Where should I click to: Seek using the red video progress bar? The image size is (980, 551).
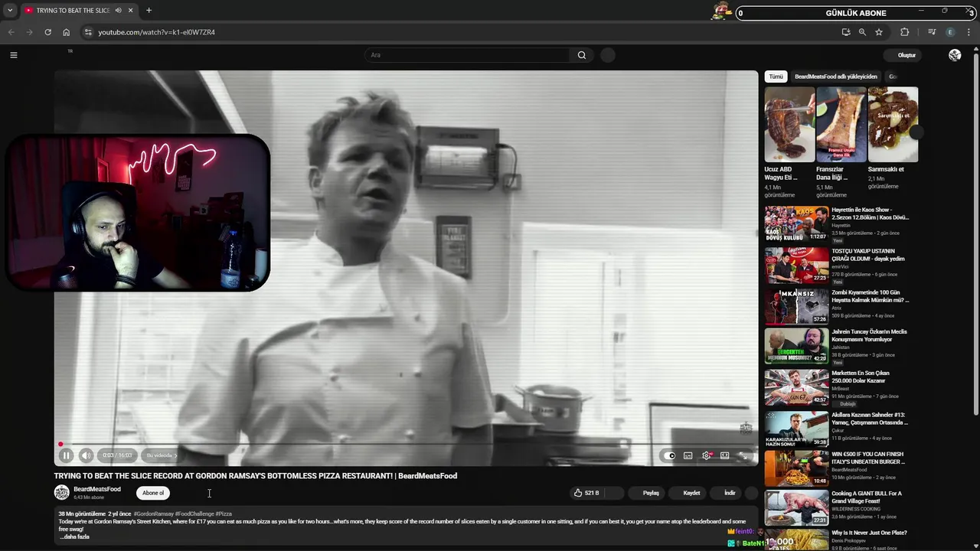[406, 444]
